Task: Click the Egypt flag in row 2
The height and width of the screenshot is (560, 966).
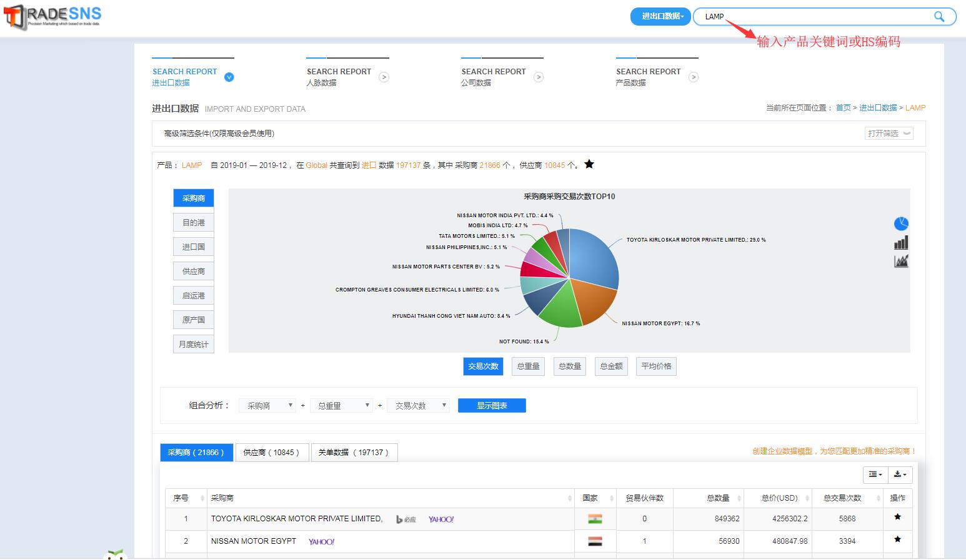Action: [x=595, y=541]
